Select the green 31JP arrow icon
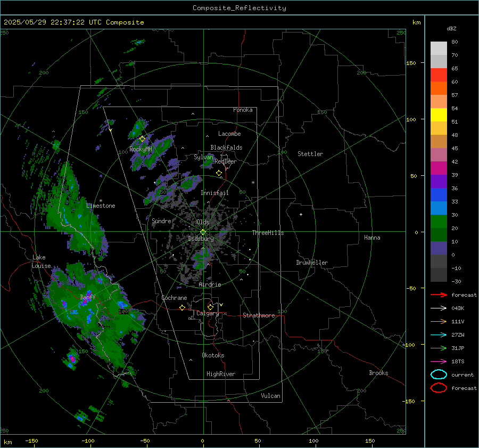Screen dimensions: 479x448 coord(439,348)
